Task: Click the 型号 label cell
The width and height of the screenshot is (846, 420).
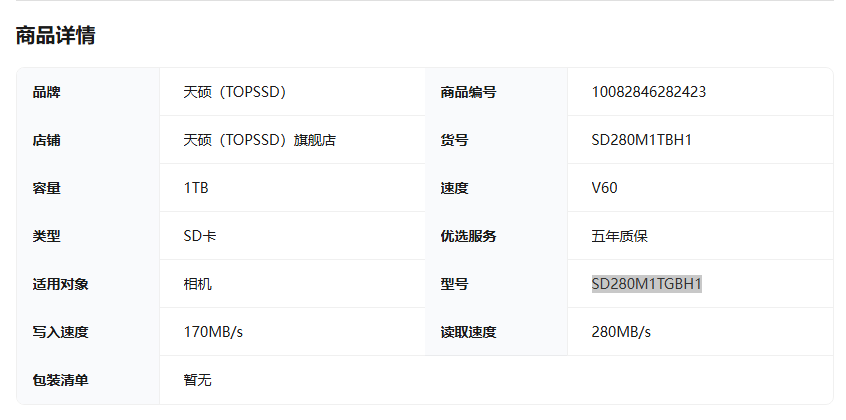Action: tap(496, 283)
